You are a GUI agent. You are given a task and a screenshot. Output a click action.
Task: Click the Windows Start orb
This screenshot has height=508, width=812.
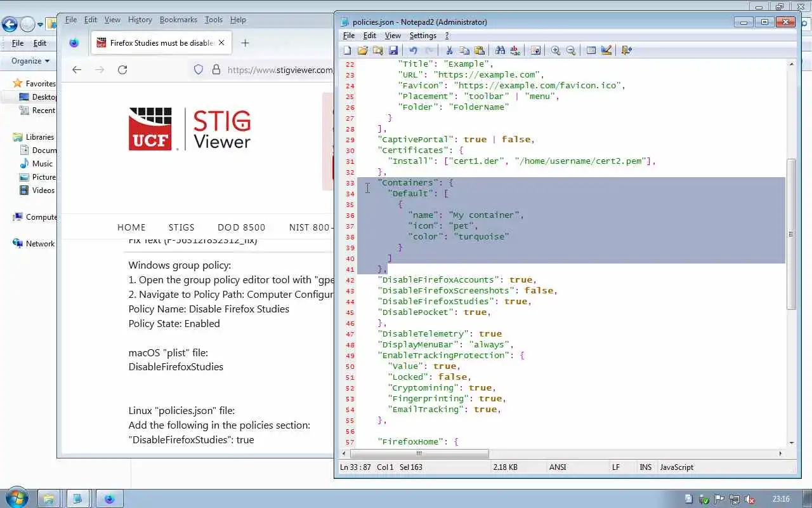pos(16,498)
